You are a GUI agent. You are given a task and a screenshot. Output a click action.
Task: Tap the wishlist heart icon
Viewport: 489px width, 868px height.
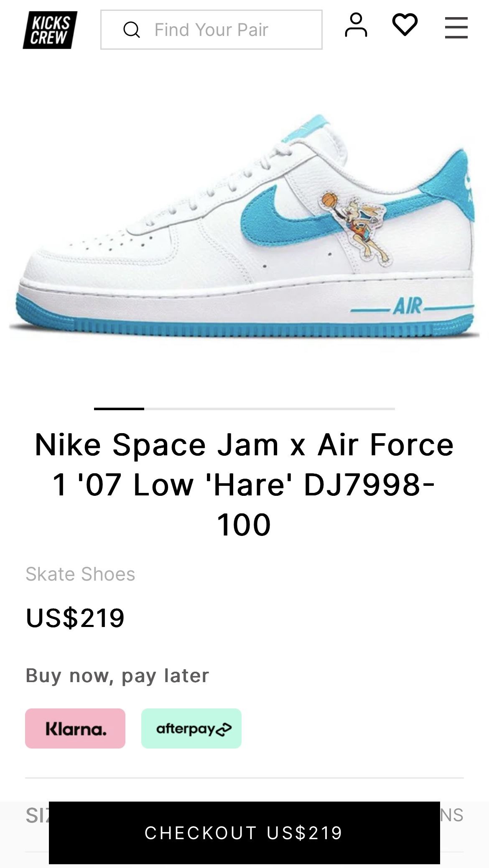pos(405,25)
